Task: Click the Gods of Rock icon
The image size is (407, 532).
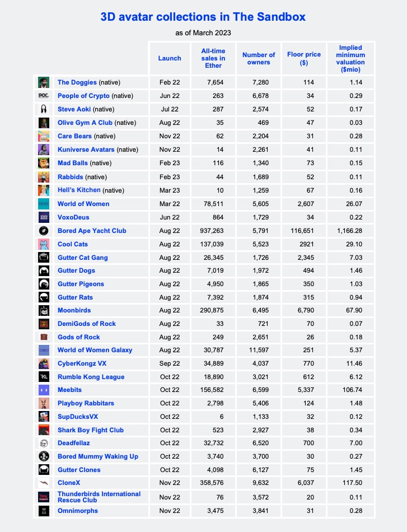Action: (x=44, y=337)
